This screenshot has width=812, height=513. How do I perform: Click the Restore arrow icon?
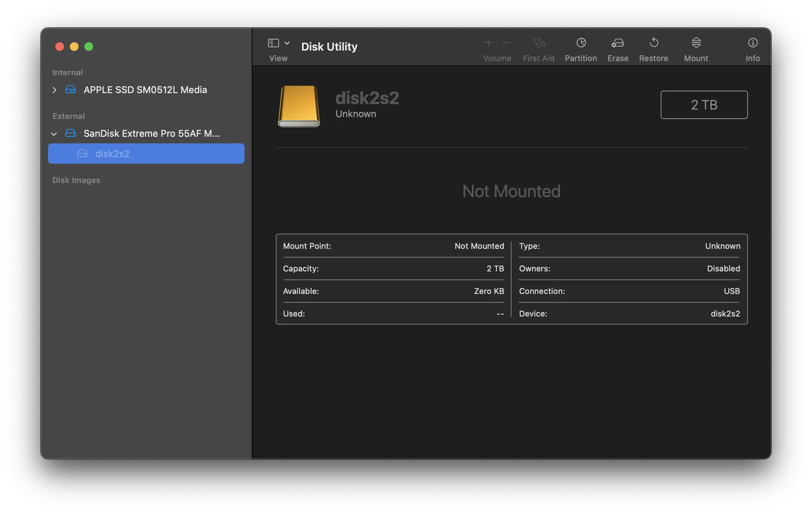[x=654, y=43]
